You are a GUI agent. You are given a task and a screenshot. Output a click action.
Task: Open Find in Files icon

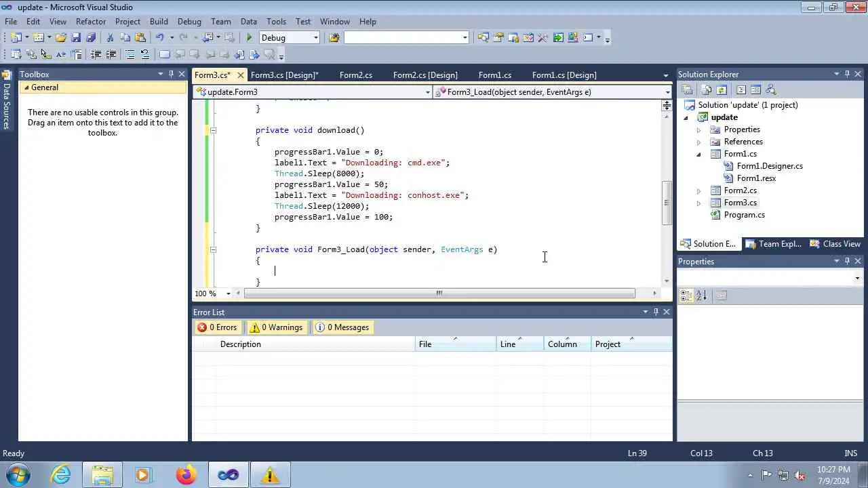pyautogui.click(x=334, y=38)
